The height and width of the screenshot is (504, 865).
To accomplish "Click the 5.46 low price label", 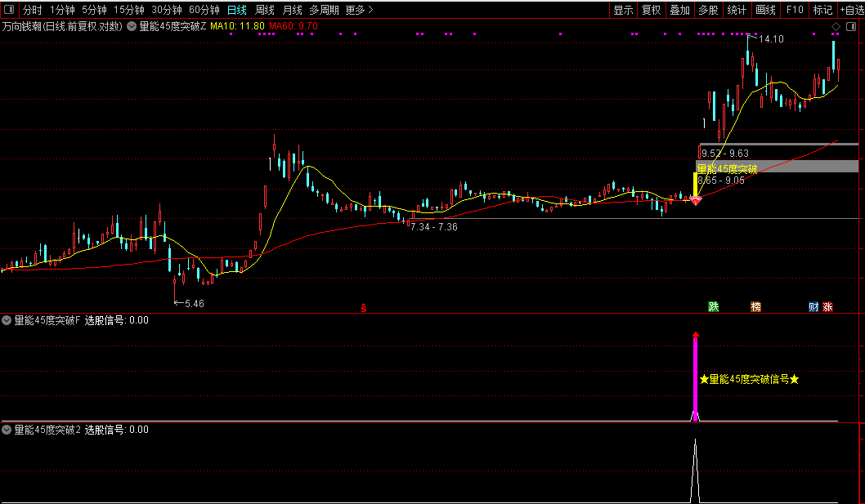I will click(x=195, y=303).
